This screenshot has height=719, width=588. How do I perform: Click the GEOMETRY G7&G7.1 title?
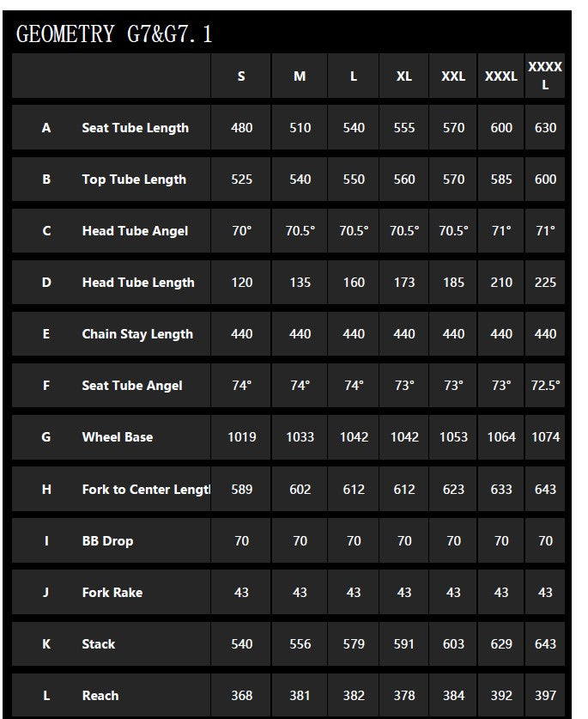pos(114,34)
